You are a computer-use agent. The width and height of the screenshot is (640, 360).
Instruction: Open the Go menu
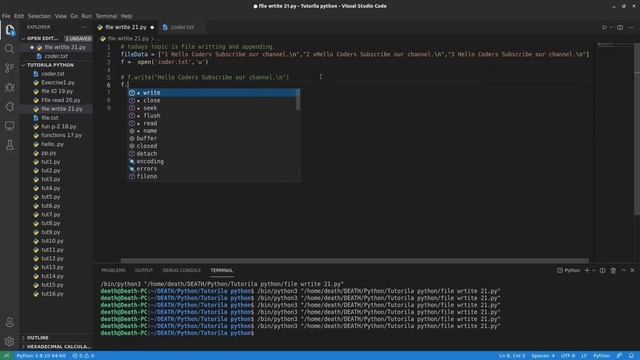tap(74, 16)
